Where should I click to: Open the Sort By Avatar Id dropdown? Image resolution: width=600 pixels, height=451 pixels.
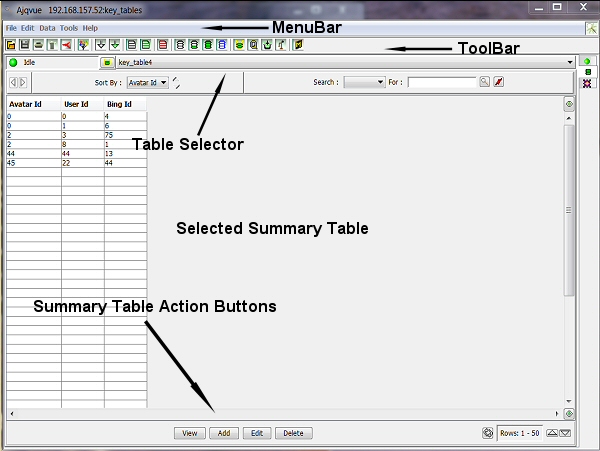pyautogui.click(x=148, y=82)
